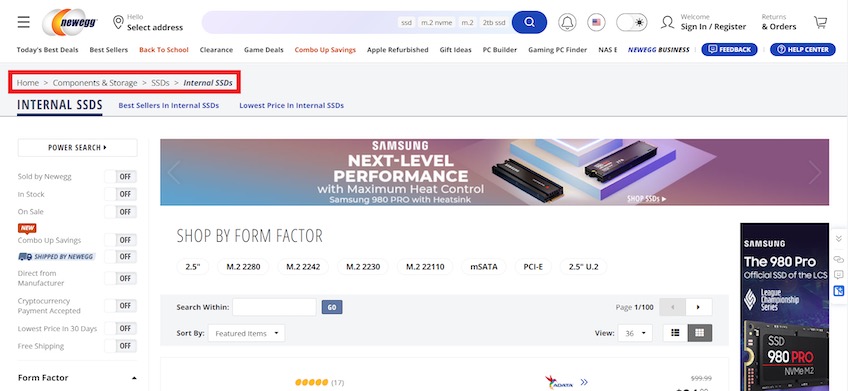Collapse right-side toolbar double chevron
848x391 pixels.
pyautogui.click(x=839, y=238)
